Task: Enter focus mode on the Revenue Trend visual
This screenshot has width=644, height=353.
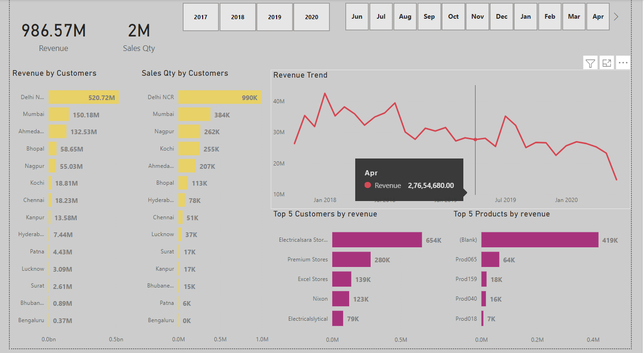Action: (607, 62)
